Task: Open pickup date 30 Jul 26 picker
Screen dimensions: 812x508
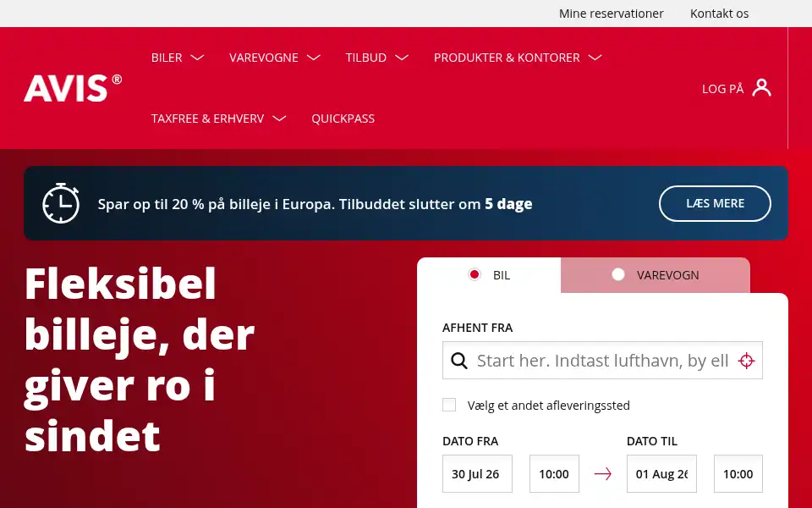Action: click(x=477, y=474)
